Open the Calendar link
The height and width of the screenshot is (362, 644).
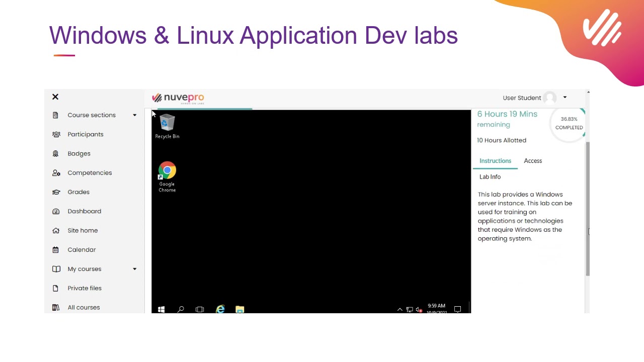coord(82,250)
